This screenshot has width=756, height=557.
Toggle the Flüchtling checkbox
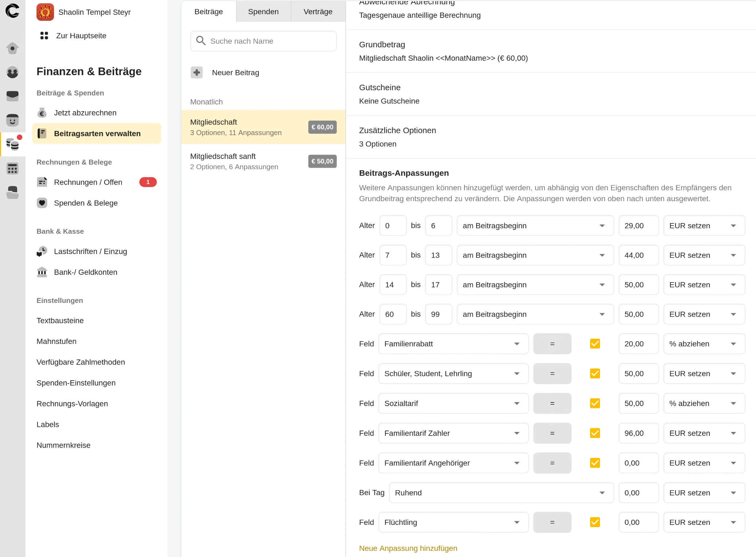coord(595,522)
